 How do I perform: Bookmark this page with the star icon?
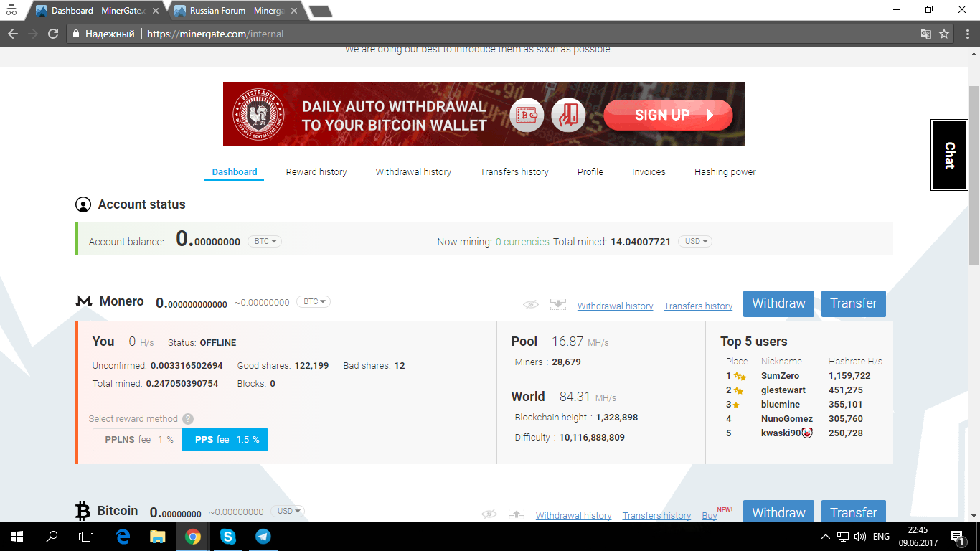click(x=944, y=34)
